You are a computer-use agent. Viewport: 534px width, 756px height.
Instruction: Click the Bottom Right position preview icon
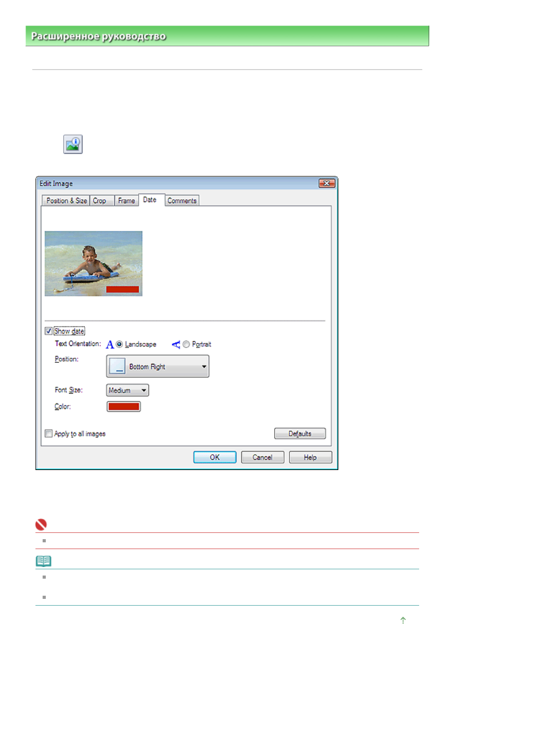click(x=117, y=366)
